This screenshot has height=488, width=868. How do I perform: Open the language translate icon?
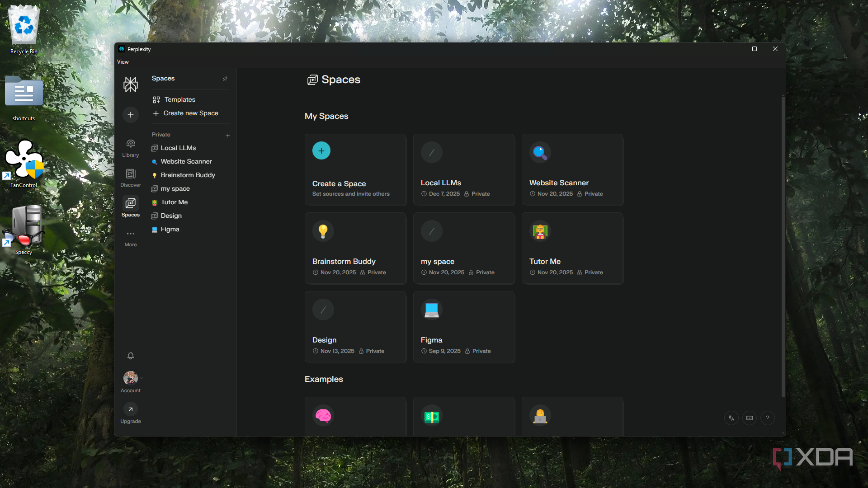[x=731, y=418]
